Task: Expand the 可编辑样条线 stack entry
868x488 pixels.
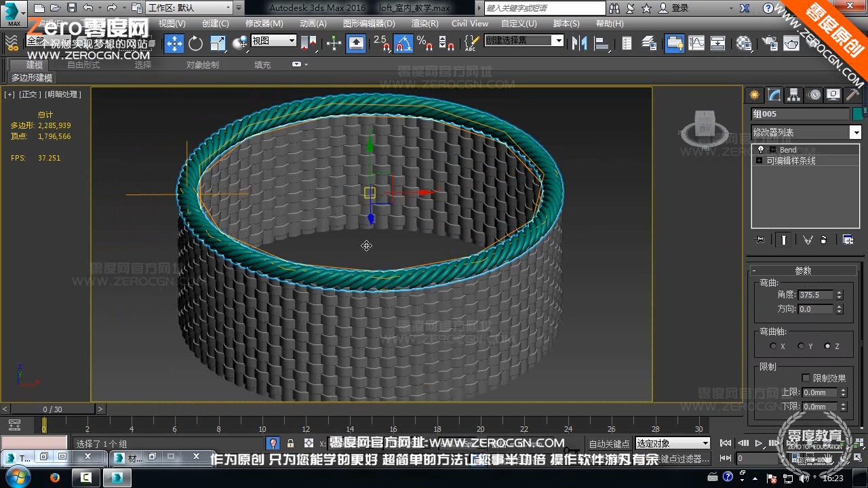Action: pyautogui.click(x=759, y=161)
